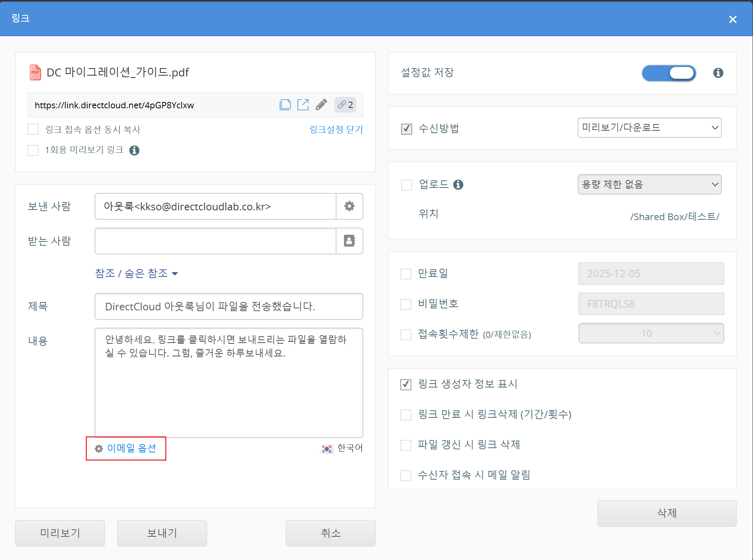Click info icon beside settings save toggle

click(x=718, y=73)
